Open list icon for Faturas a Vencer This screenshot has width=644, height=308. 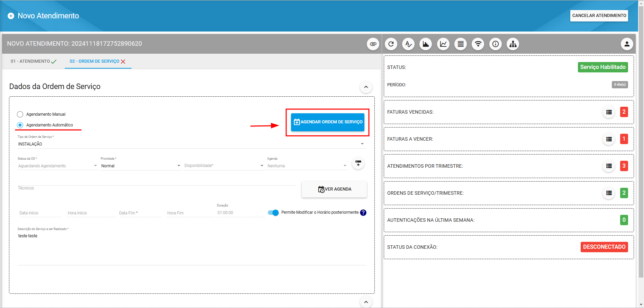tap(609, 139)
